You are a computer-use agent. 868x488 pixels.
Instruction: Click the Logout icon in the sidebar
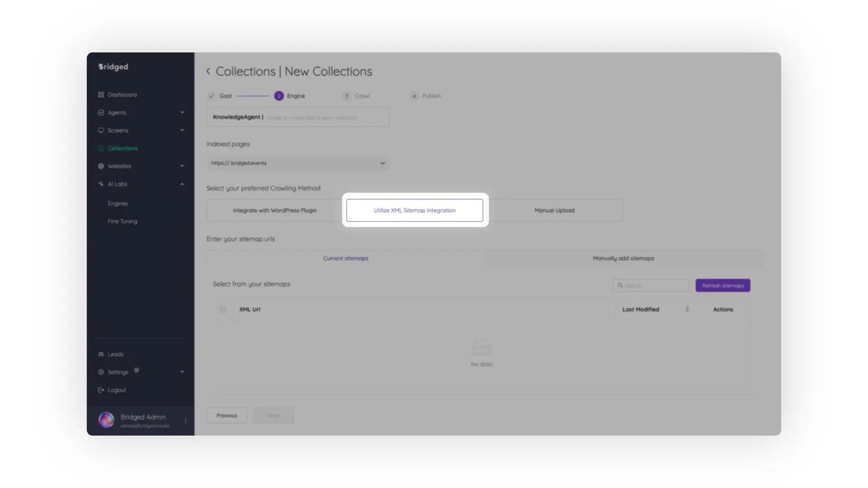pyautogui.click(x=101, y=389)
